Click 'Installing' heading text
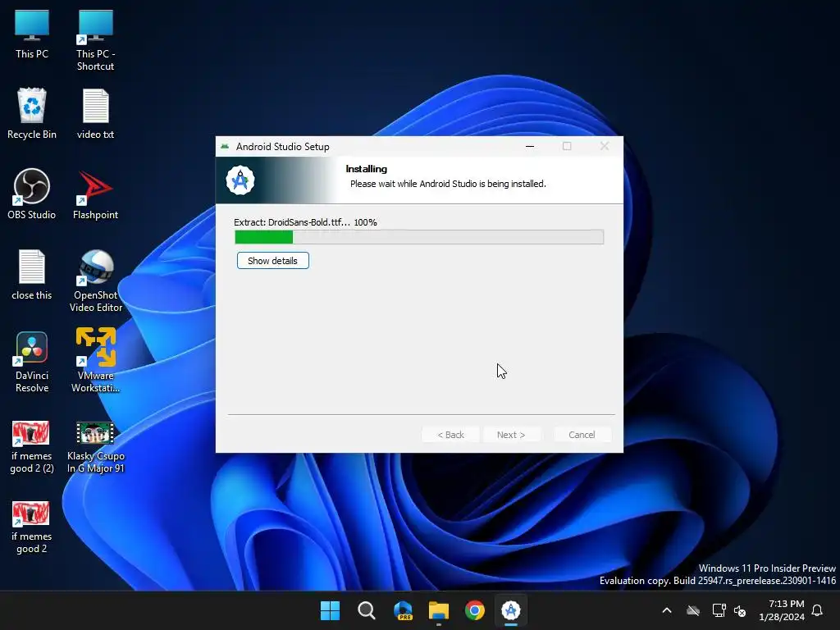840x630 pixels. 367,169
